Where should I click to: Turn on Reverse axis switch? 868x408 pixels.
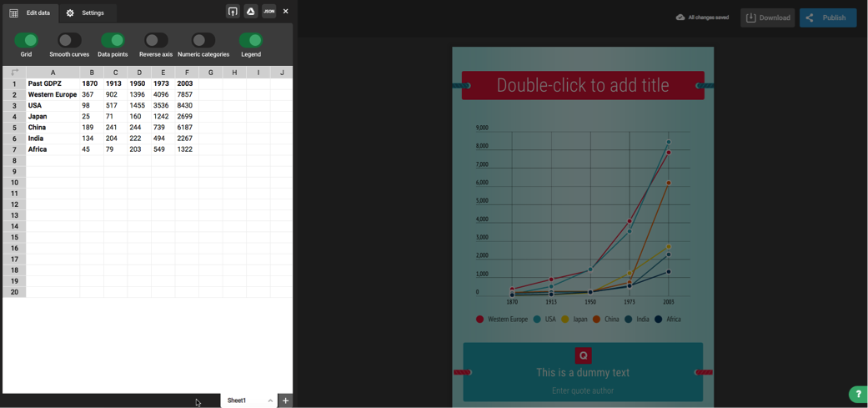coord(156,40)
